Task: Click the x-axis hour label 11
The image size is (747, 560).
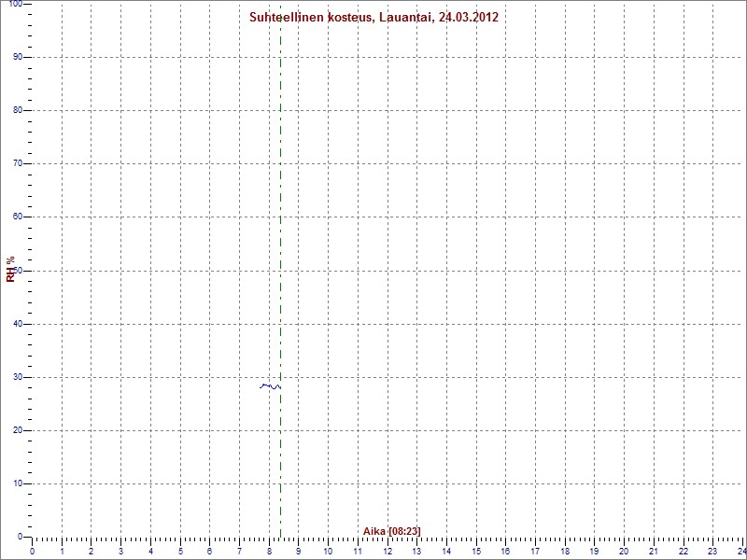Action: click(x=358, y=552)
